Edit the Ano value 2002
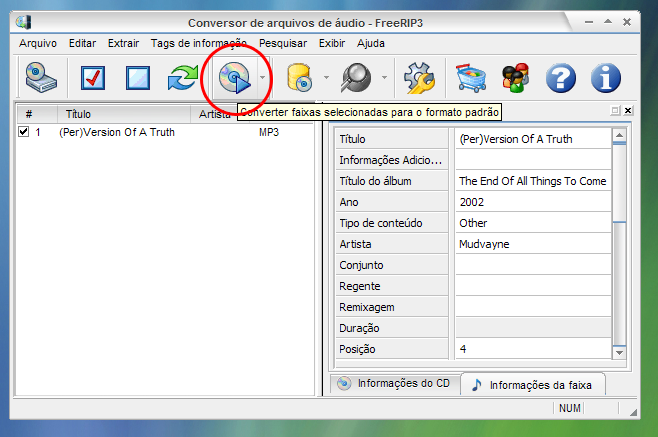 [533, 202]
